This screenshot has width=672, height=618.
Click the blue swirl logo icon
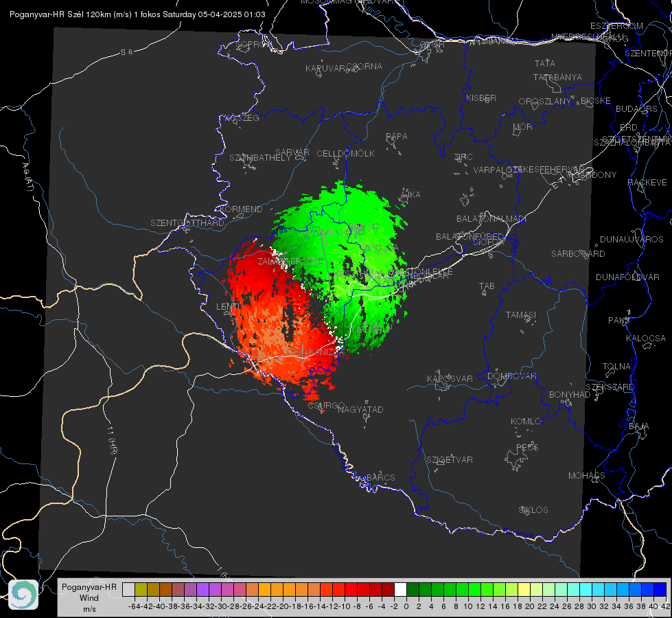click(x=23, y=595)
